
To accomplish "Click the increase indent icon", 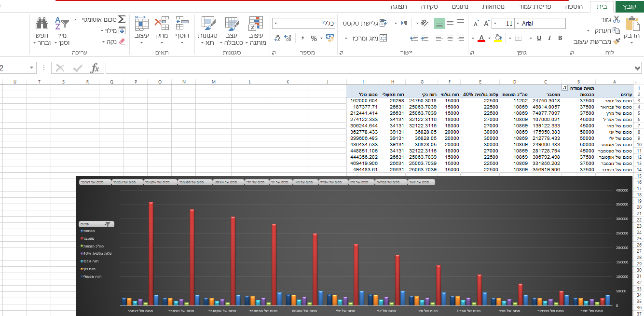I will (414, 38).
